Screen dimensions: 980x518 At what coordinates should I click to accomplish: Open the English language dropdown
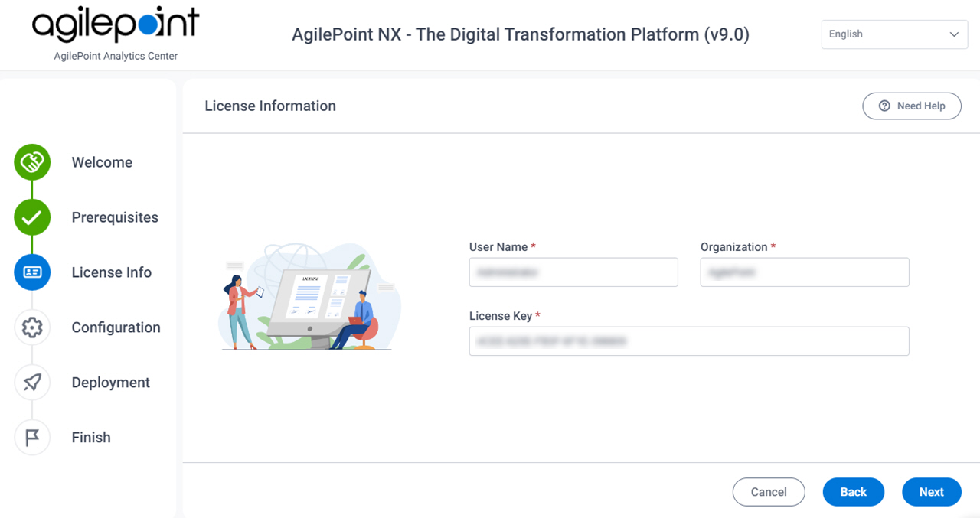894,34
